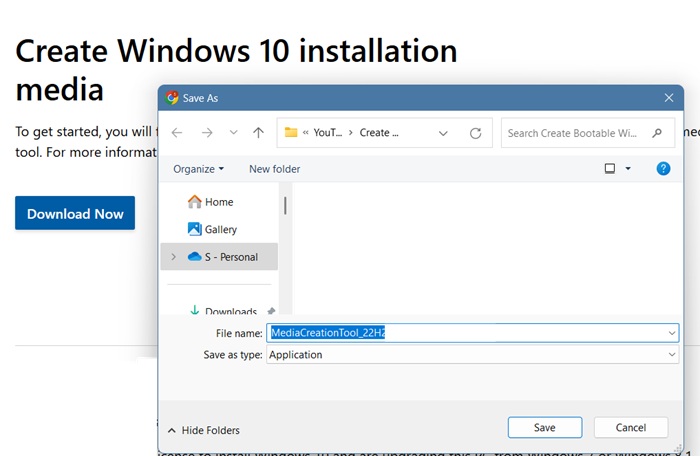The image size is (700, 456).
Task: Go forward with the right arrow in Save As
Action: point(207,133)
